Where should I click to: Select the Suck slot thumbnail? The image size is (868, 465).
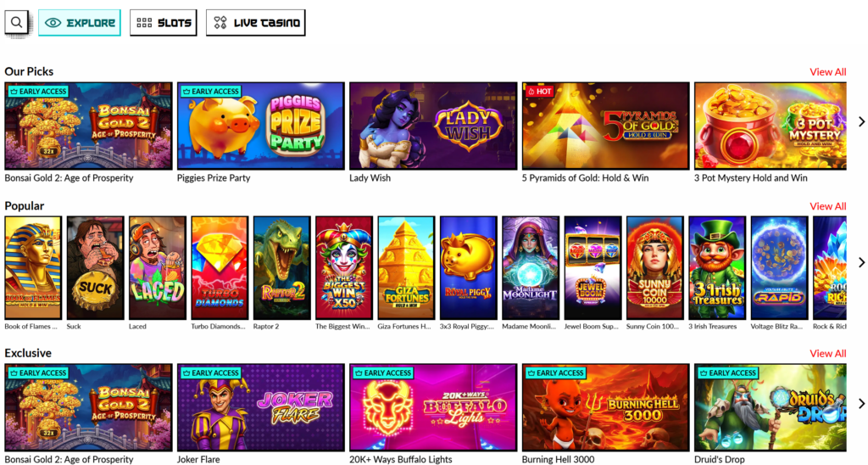(95, 267)
